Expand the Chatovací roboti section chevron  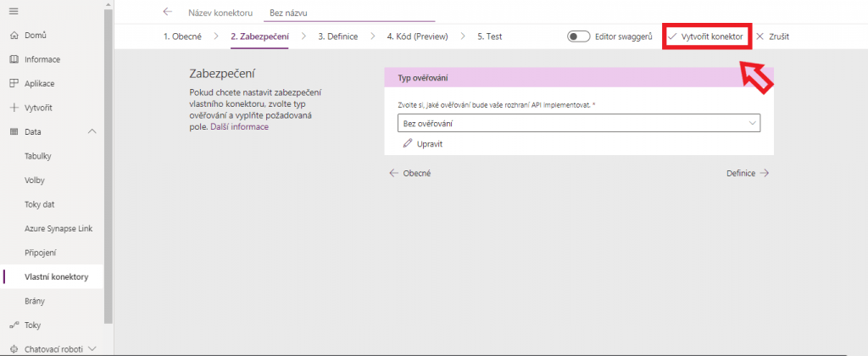tap(92, 348)
